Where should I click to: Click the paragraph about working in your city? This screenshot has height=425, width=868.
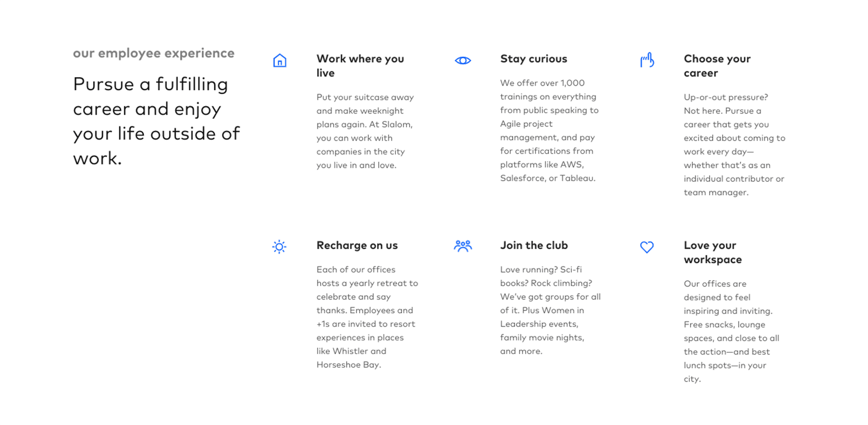365,131
